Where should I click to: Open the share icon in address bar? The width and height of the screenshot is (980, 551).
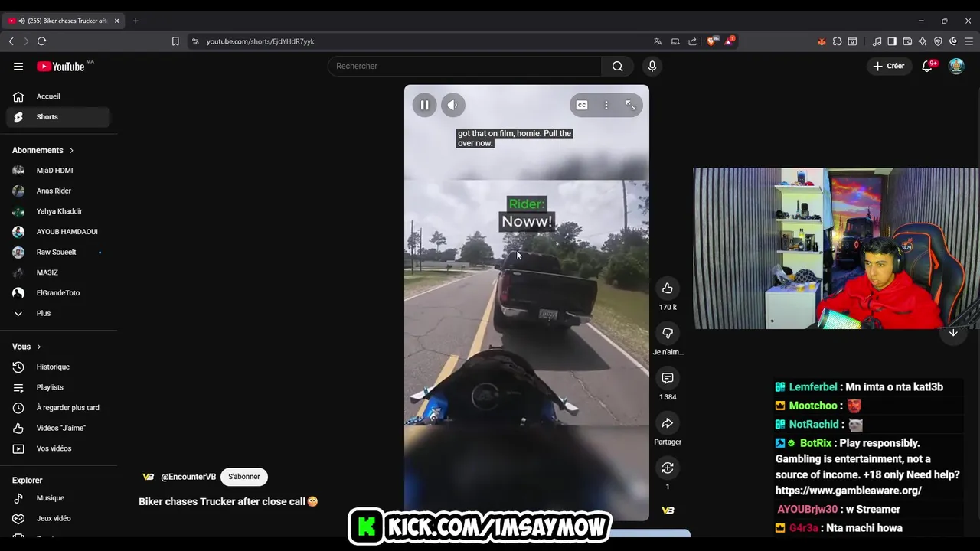[693, 41]
